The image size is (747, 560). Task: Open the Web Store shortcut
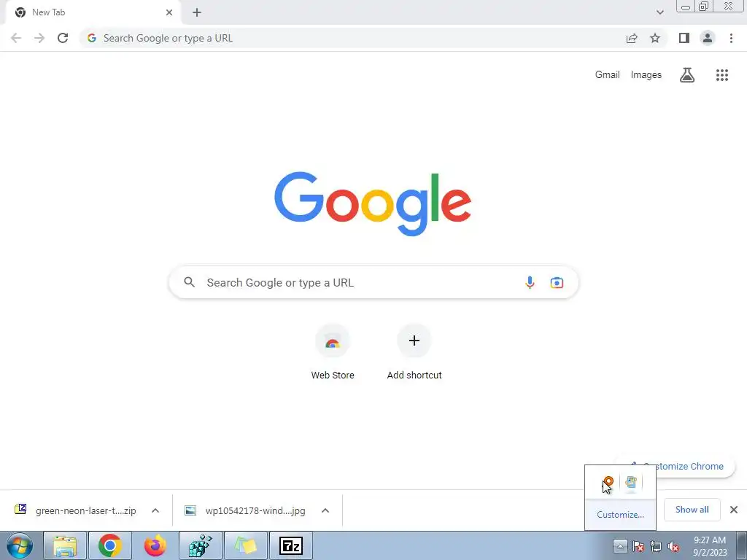point(333,352)
